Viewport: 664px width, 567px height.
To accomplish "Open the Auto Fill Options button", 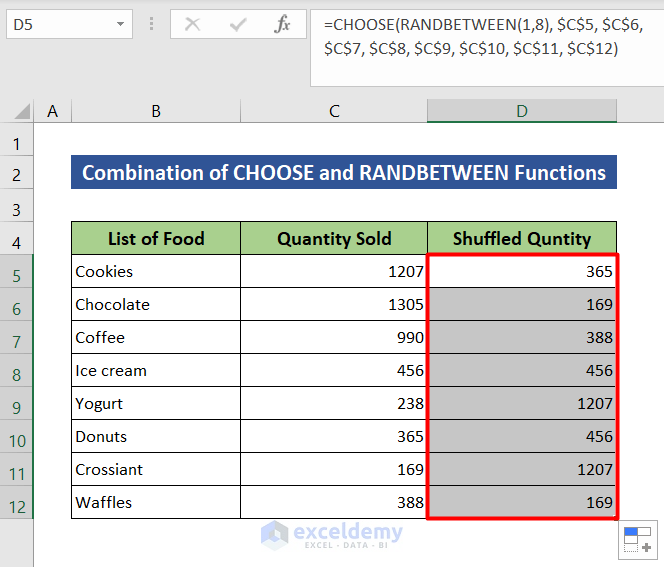I will [638, 540].
